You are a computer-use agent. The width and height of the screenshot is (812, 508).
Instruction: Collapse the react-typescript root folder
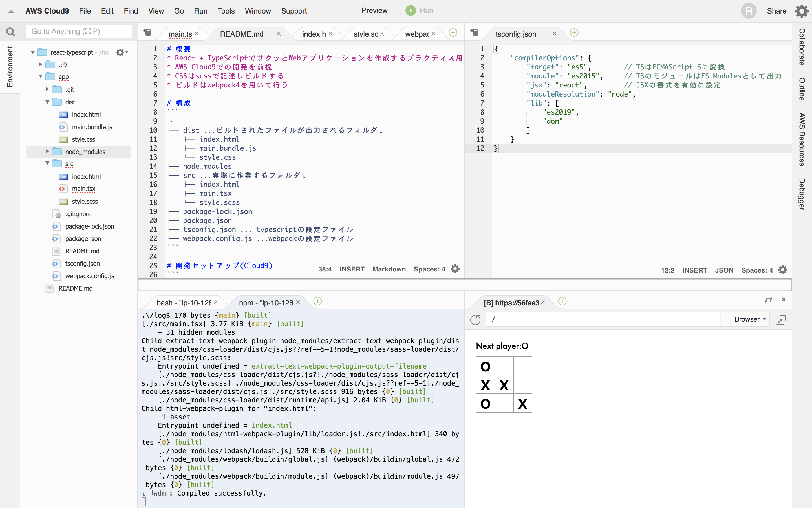tap(32, 52)
